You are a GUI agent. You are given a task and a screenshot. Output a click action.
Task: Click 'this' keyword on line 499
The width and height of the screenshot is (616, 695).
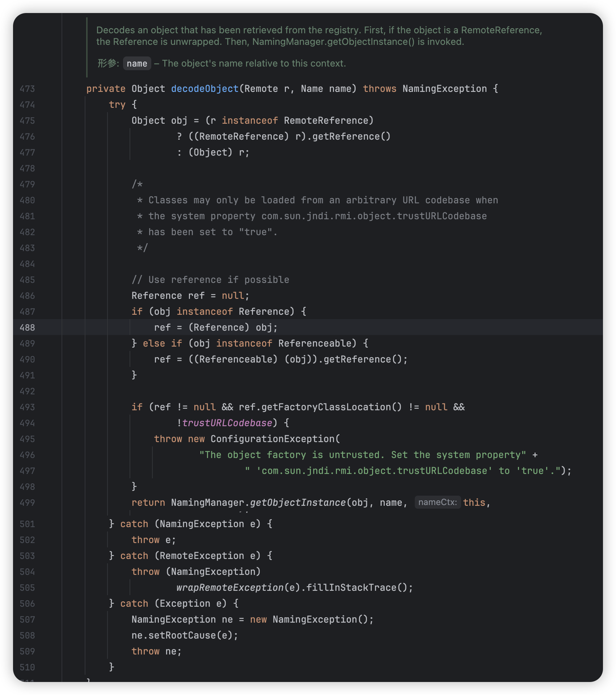click(x=474, y=503)
